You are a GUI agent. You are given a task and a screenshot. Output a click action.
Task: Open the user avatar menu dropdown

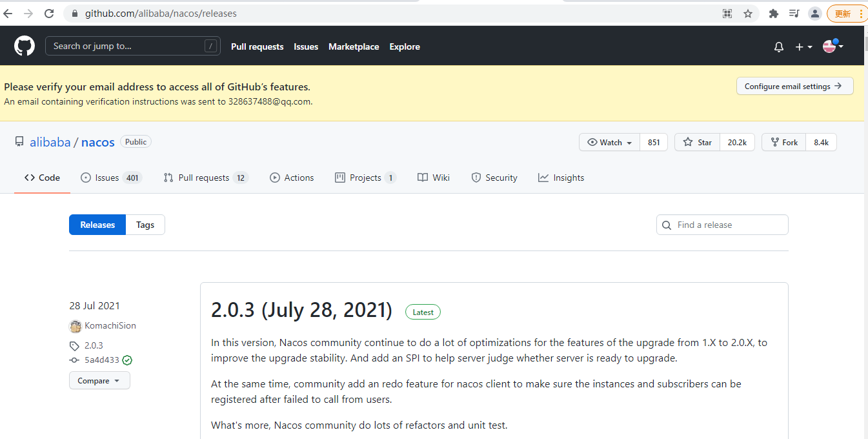click(x=833, y=46)
